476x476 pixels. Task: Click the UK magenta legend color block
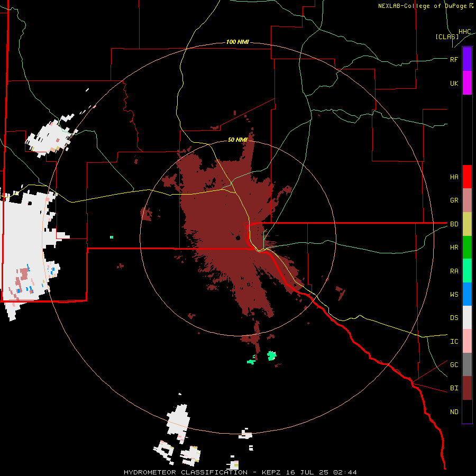(x=467, y=83)
